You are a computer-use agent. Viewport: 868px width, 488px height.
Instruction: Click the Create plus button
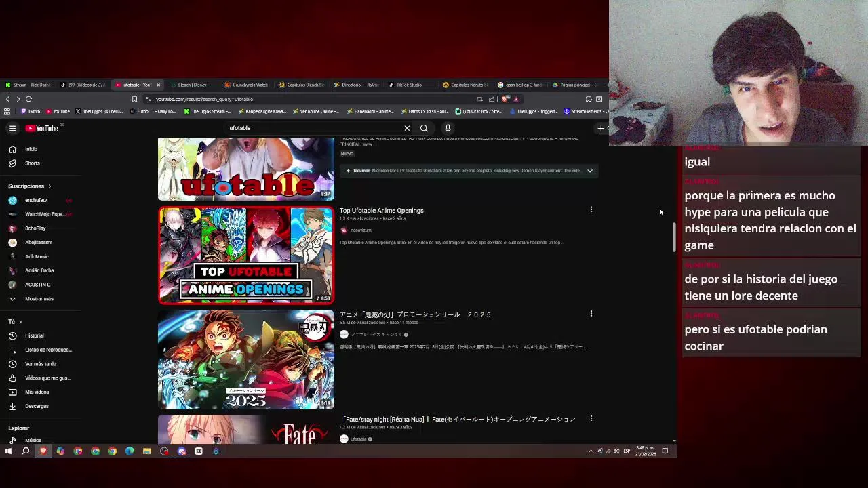601,128
